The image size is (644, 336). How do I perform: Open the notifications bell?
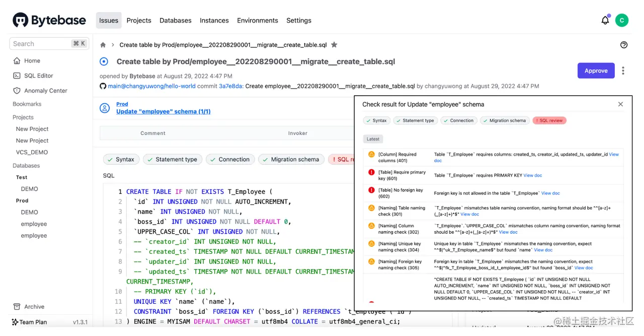[605, 20]
